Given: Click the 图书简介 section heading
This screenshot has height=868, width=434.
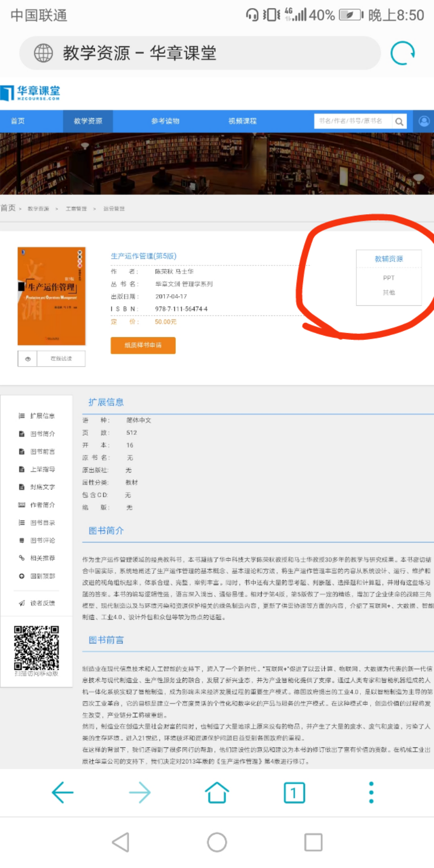Looking at the screenshot, I should pos(106,530).
